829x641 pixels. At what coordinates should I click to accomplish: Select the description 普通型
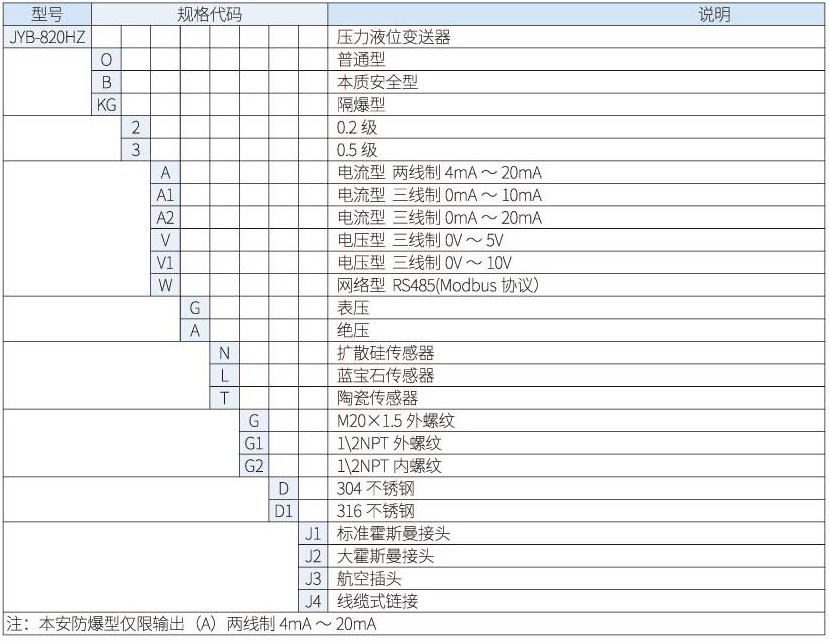tap(361, 60)
